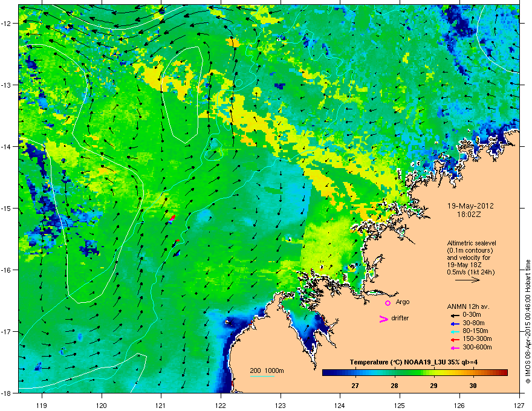Click longitude axis label 123
Image resolution: width=532 pixels, height=411 pixels.
281,405
